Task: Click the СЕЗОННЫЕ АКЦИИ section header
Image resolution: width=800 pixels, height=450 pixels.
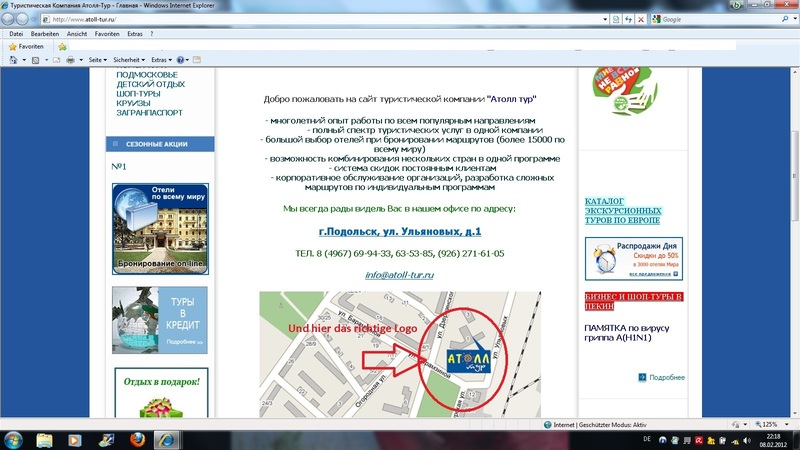Action: click(160, 144)
